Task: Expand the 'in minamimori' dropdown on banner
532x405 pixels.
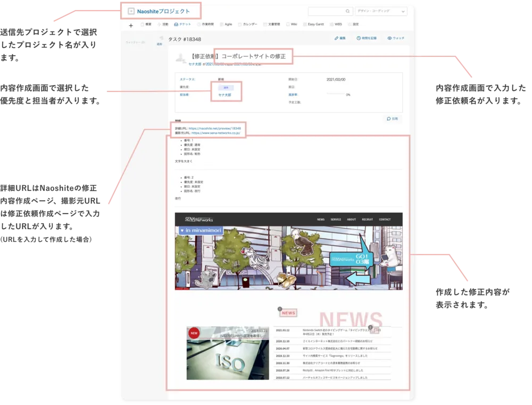Action: 182,231
